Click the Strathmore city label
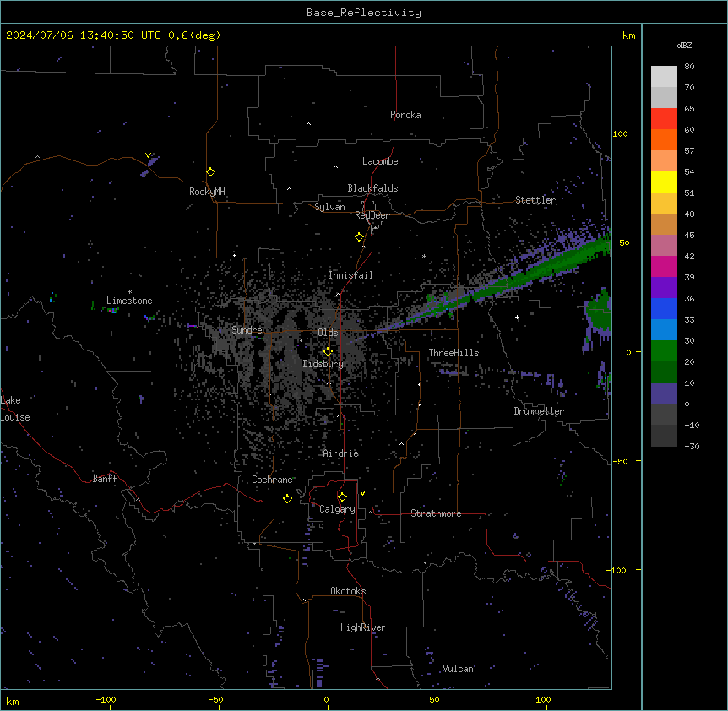Image resolution: width=728 pixels, height=711 pixels. coord(436,513)
